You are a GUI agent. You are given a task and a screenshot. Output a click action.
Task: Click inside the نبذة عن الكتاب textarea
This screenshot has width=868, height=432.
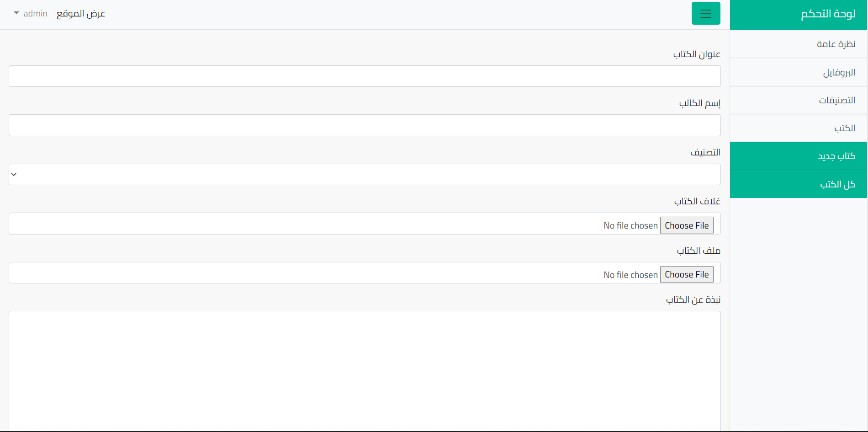(365, 370)
